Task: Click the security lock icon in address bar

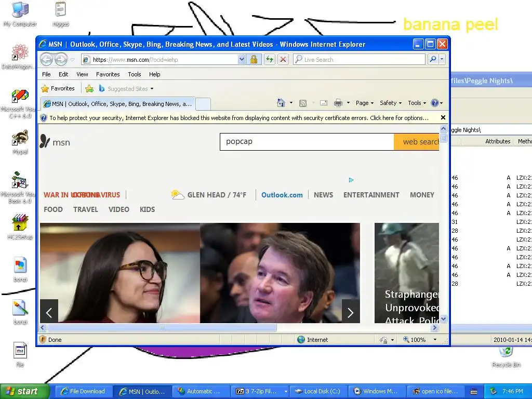Action: point(254,60)
